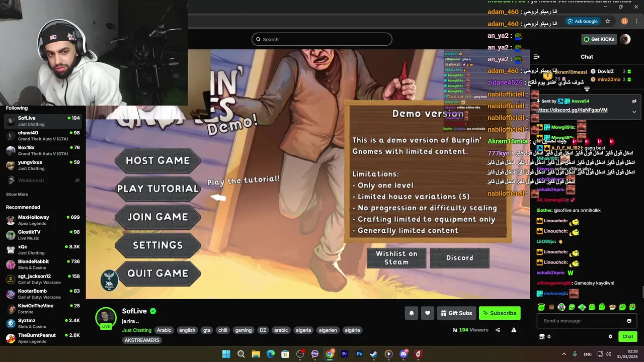Open SofLive channel in Following list
This screenshot has width=644, height=362.
pyautogui.click(x=43, y=121)
